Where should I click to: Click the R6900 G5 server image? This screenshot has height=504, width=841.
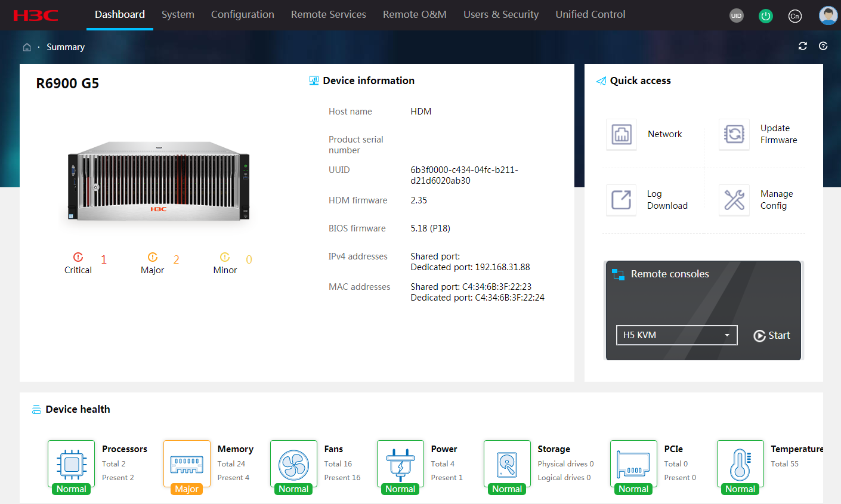159,181
